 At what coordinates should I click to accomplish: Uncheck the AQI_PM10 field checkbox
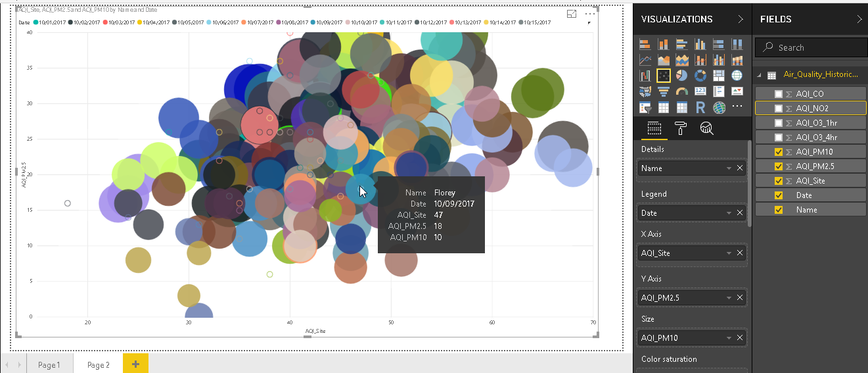[779, 152]
